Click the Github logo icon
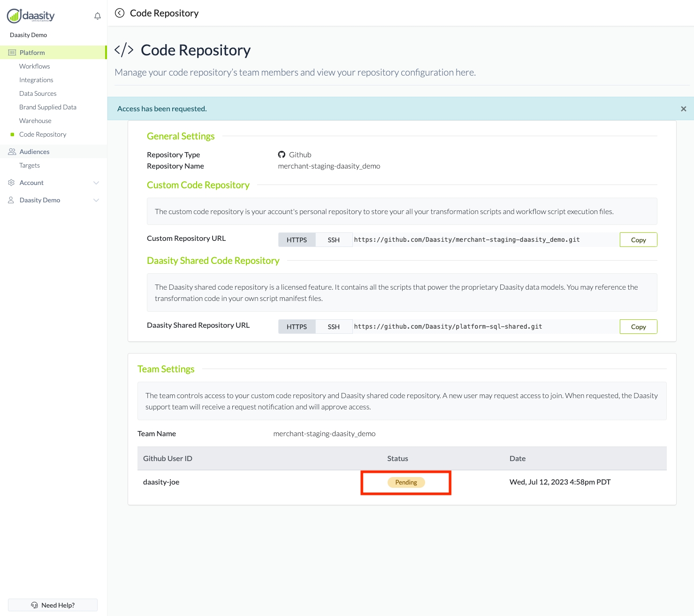The width and height of the screenshot is (694, 616). click(x=282, y=154)
